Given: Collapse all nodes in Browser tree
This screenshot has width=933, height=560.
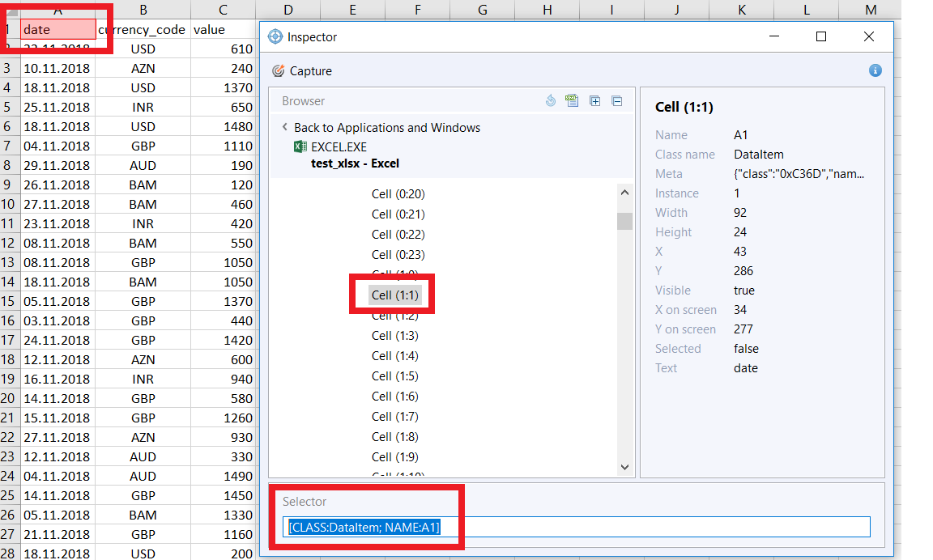Looking at the screenshot, I should pos(617,100).
